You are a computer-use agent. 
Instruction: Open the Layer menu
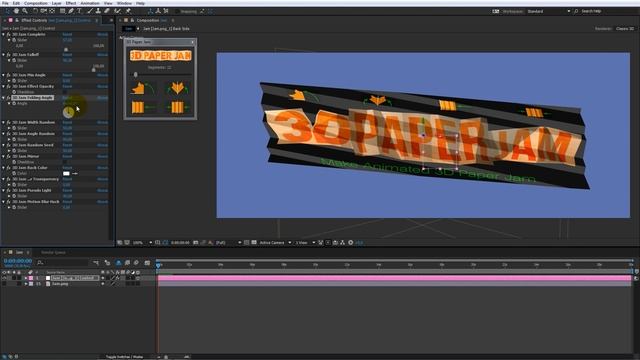click(56, 3)
